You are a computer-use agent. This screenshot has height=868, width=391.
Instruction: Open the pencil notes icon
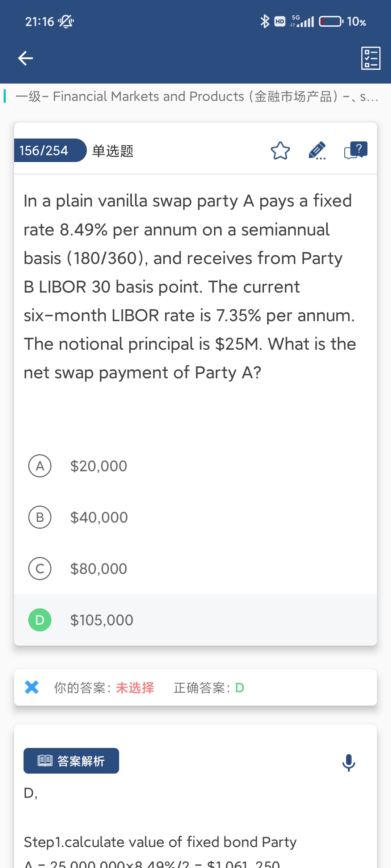pyautogui.click(x=317, y=151)
